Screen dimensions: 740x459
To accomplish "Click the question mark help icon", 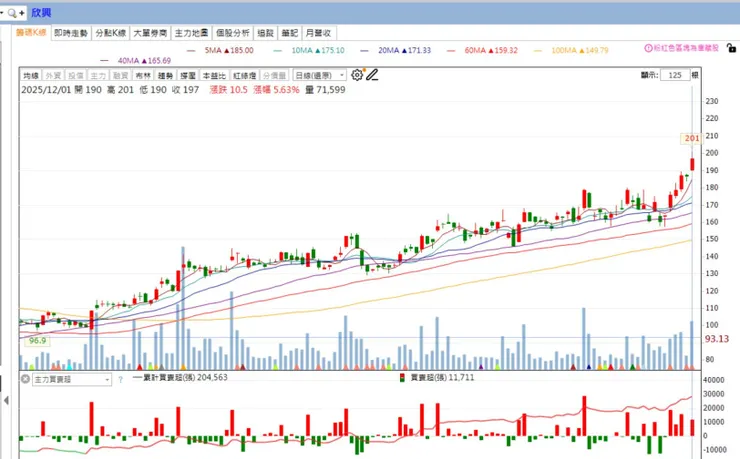I will (x=120, y=379).
